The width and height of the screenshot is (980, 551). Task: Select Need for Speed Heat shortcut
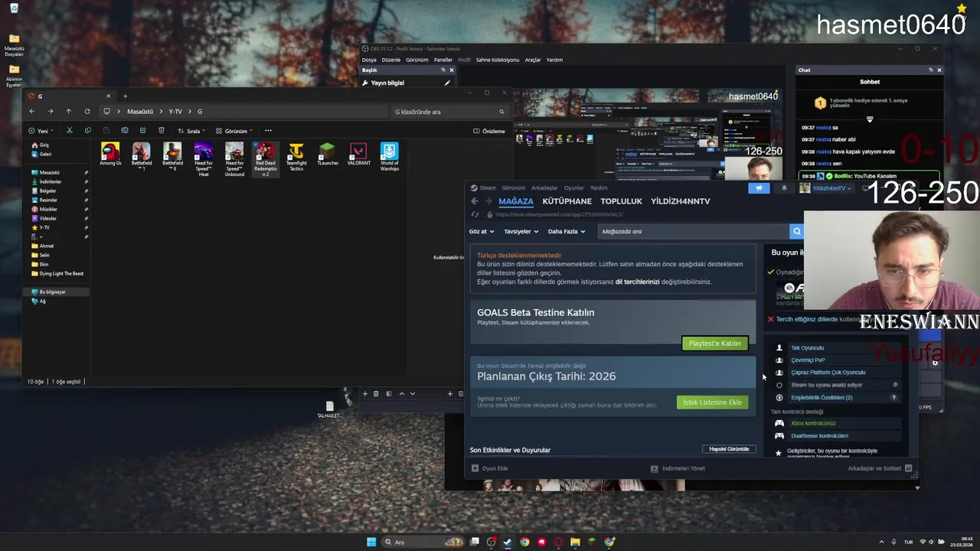click(x=204, y=159)
